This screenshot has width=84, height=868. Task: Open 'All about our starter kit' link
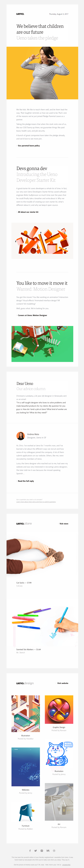(x=28, y=212)
